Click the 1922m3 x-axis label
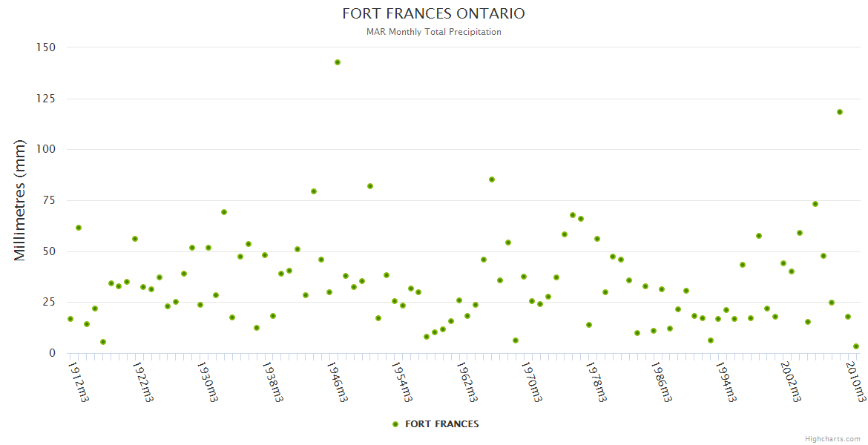The height and width of the screenshot is (445, 868). click(144, 381)
